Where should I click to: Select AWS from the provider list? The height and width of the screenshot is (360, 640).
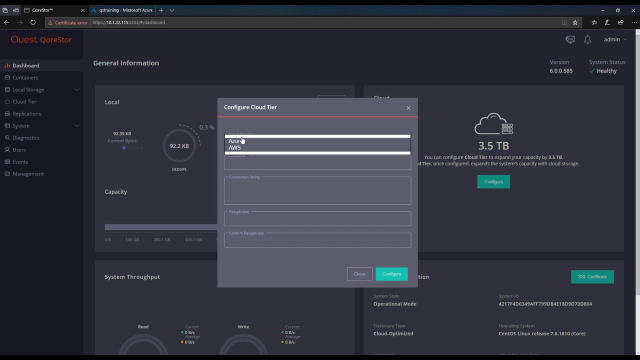(317, 148)
